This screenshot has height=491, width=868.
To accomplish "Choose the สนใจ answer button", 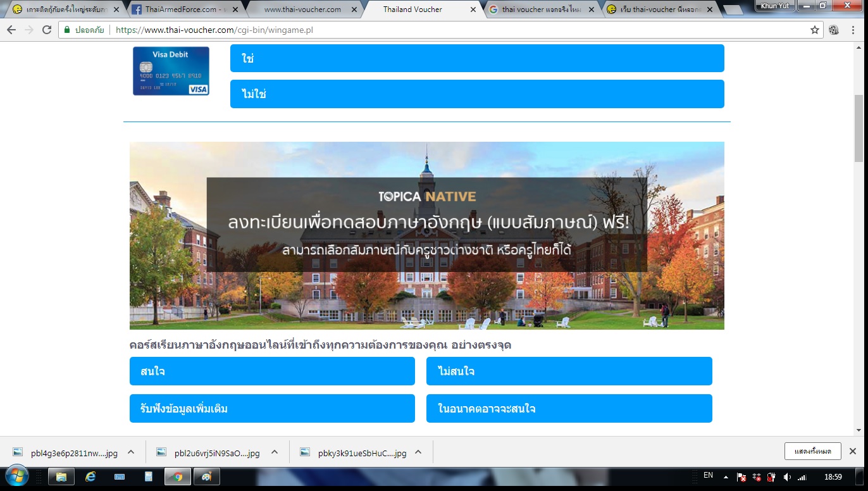I will (x=272, y=371).
